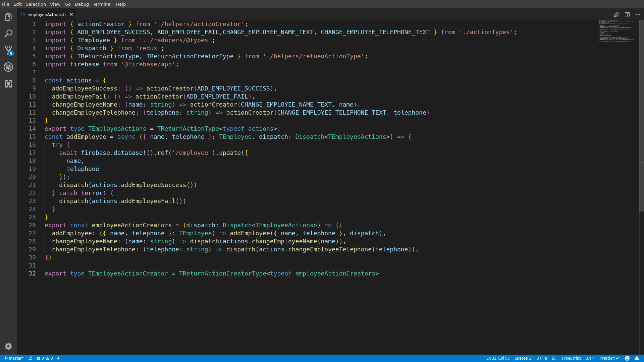644x362 pixels.
Task: Open the Explorer sidebar icon
Action: coord(8,17)
